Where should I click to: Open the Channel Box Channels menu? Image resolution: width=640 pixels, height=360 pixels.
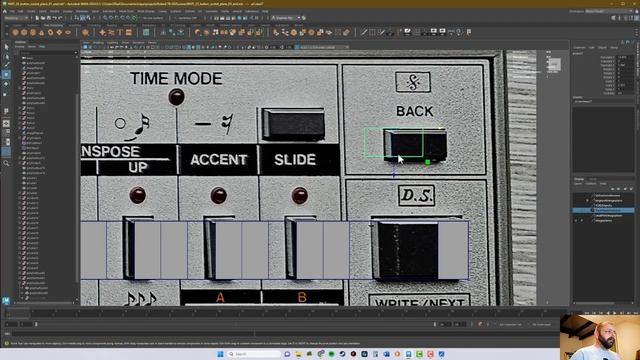tap(579, 48)
